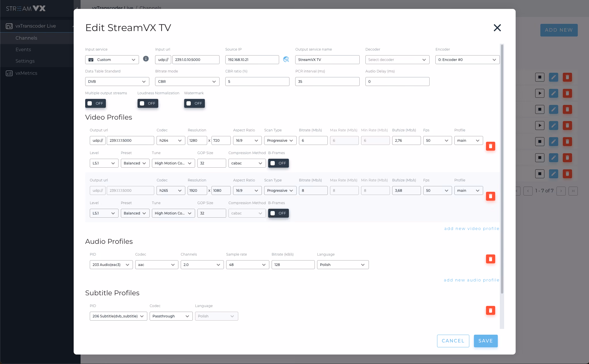
Task: Toggle Loudness Normalization switch
Action: click(148, 103)
